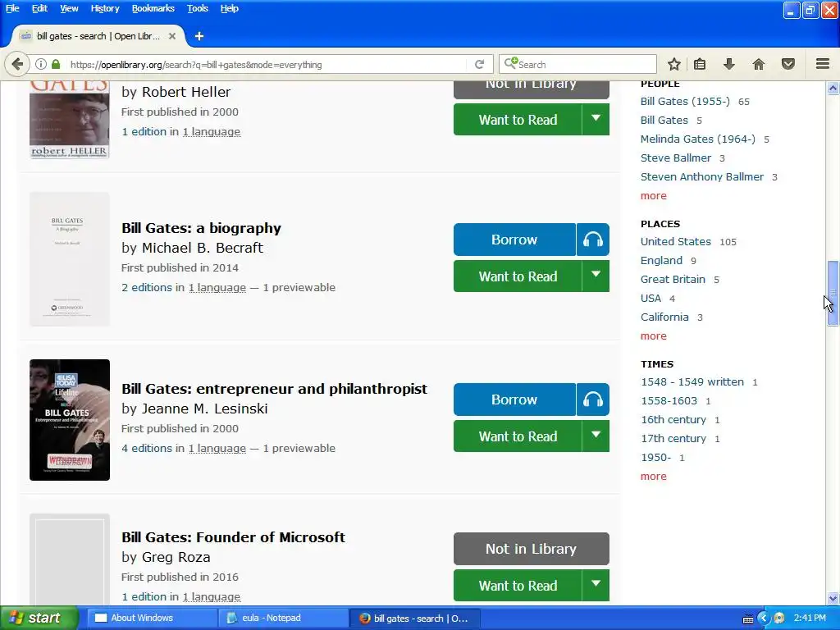Image resolution: width=840 pixels, height=630 pixels.
Task: Borrow Bill Gates: entrepreneur and philanthropist
Action: (514, 399)
